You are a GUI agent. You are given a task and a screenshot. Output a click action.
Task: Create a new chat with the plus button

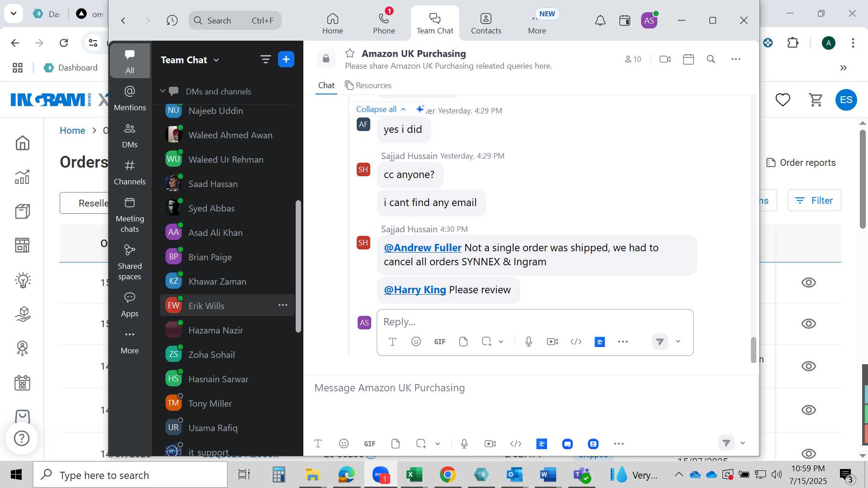(286, 59)
